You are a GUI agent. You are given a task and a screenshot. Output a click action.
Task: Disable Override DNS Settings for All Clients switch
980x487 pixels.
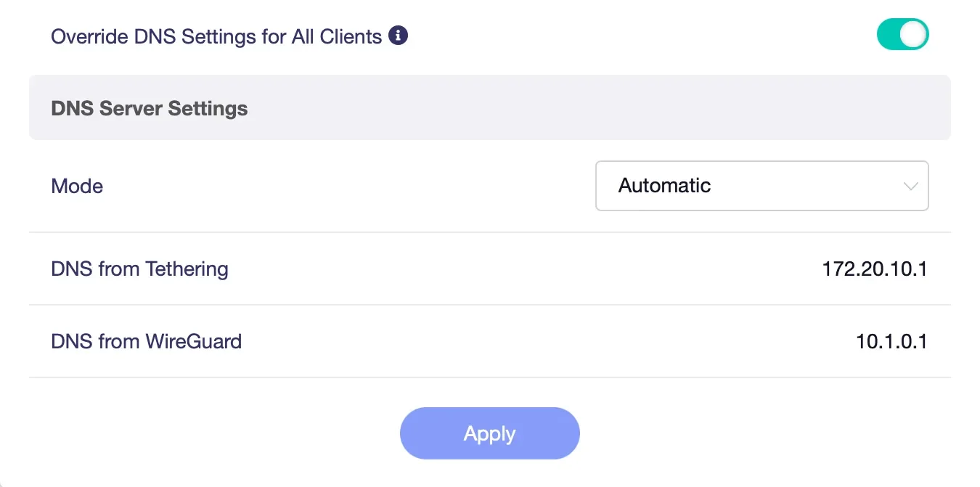[x=902, y=35]
